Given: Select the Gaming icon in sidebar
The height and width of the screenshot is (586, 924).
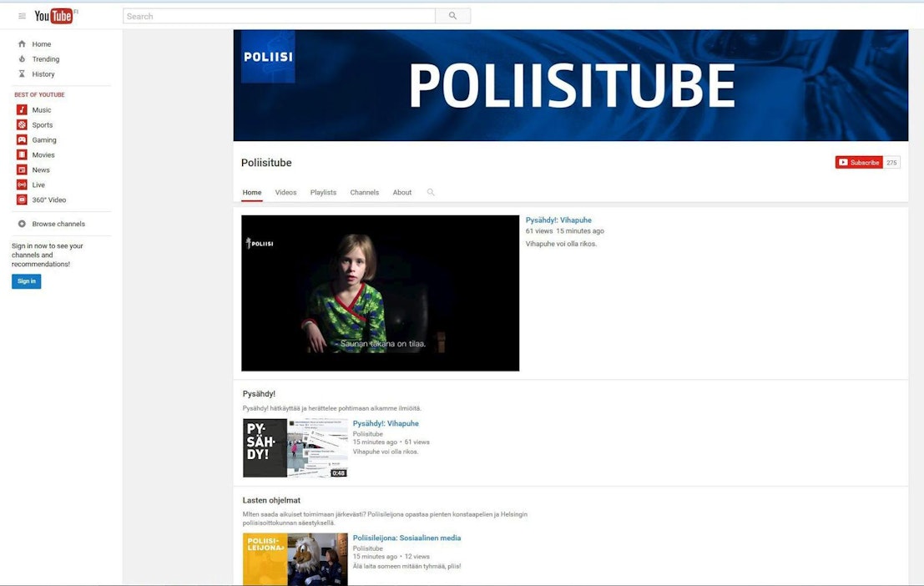Looking at the screenshot, I should (x=23, y=140).
